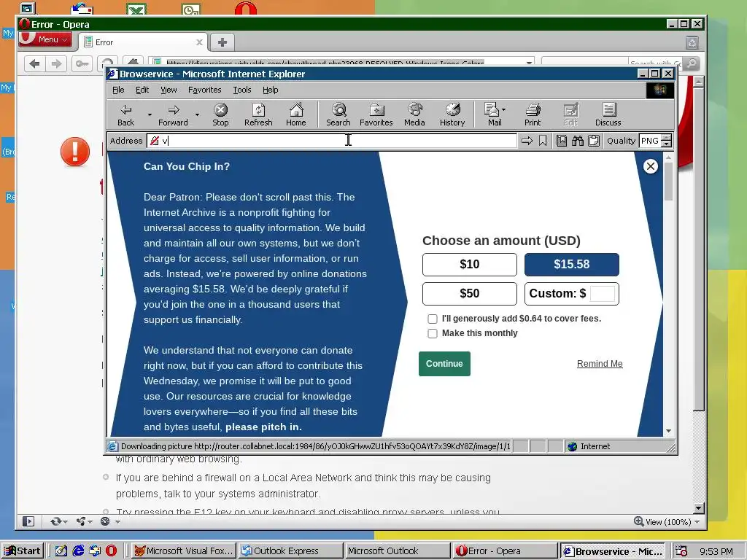This screenshot has width=747, height=560.
Task: Expand the Opera address bar dropdown arrow
Action: click(x=529, y=63)
